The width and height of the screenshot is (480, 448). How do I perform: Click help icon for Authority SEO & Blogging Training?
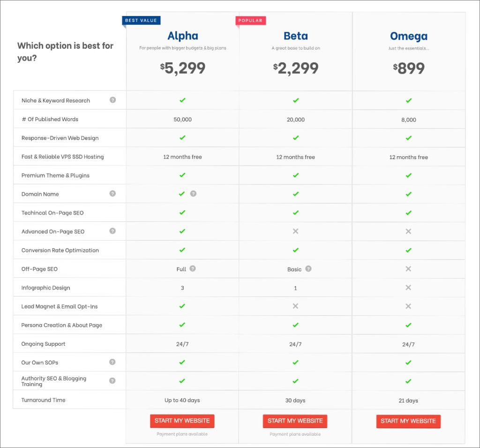point(112,380)
